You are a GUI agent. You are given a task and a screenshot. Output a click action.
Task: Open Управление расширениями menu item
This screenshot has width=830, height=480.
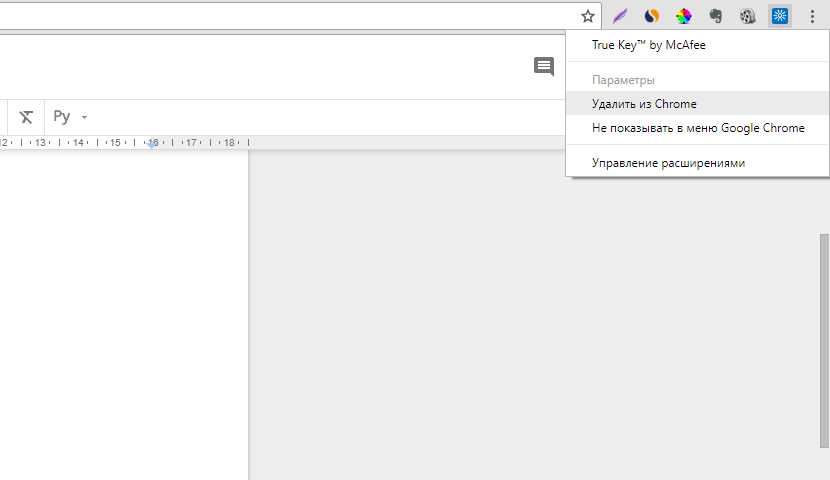668,163
